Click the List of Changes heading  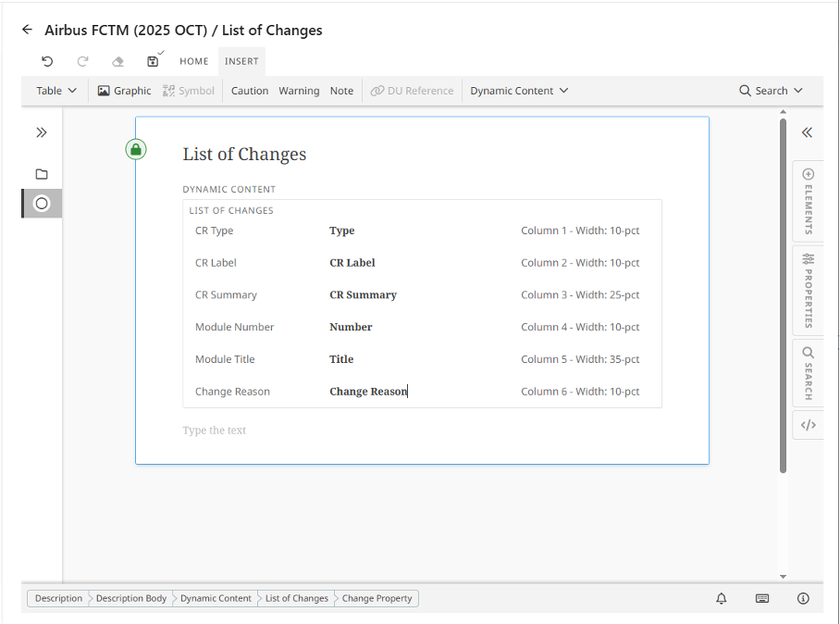point(244,154)
